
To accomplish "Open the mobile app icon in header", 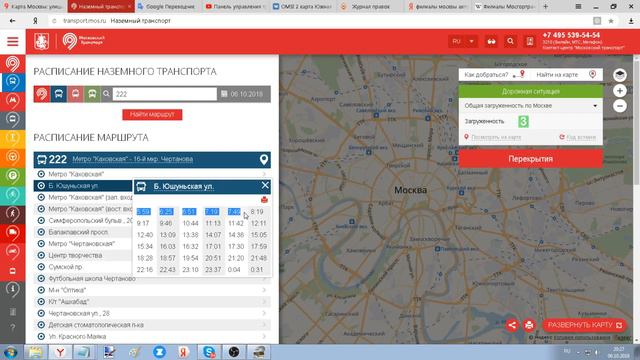I will pyautogui.click(x=529, y=41).
